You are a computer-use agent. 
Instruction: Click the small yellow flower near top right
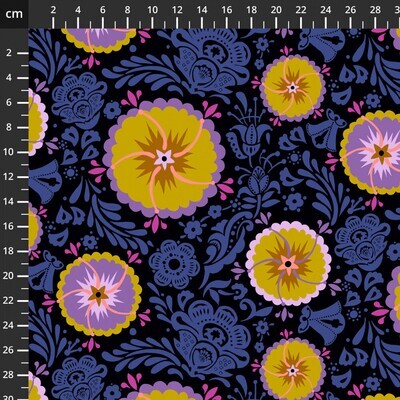click(292, 88)
